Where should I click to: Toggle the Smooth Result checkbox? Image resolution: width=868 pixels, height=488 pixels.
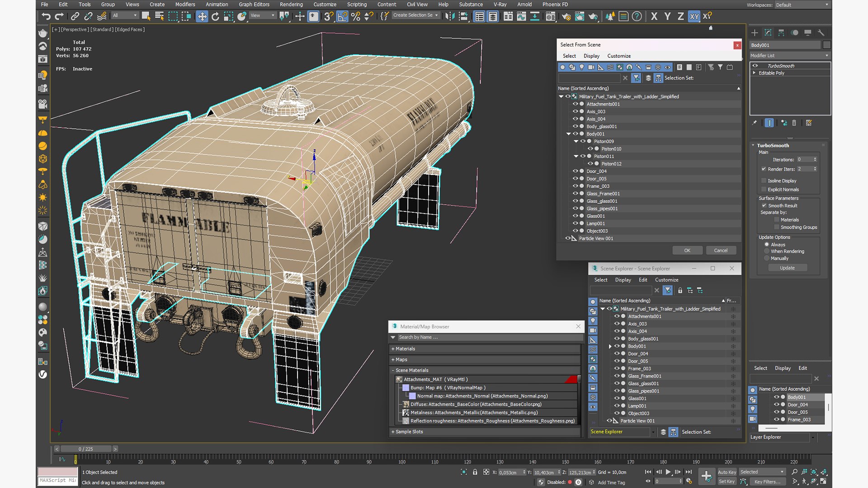pyautogui.click(x=764, y=206)
